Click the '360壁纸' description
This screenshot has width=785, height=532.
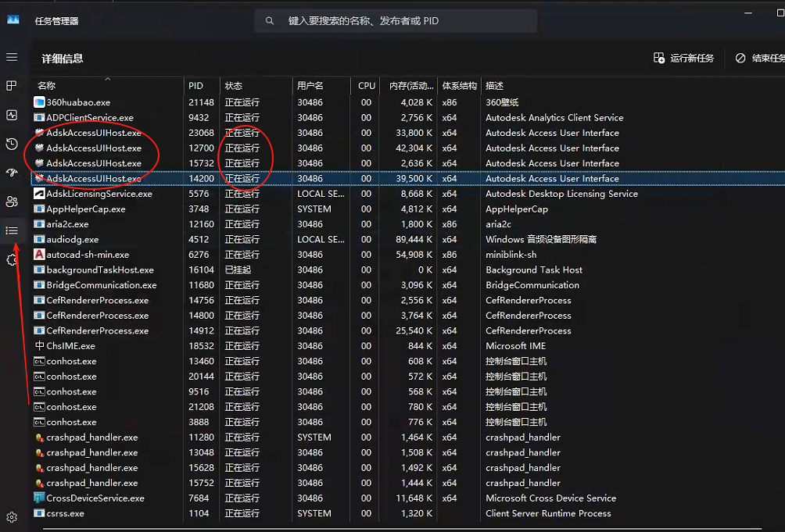click(x=502, y=102)
